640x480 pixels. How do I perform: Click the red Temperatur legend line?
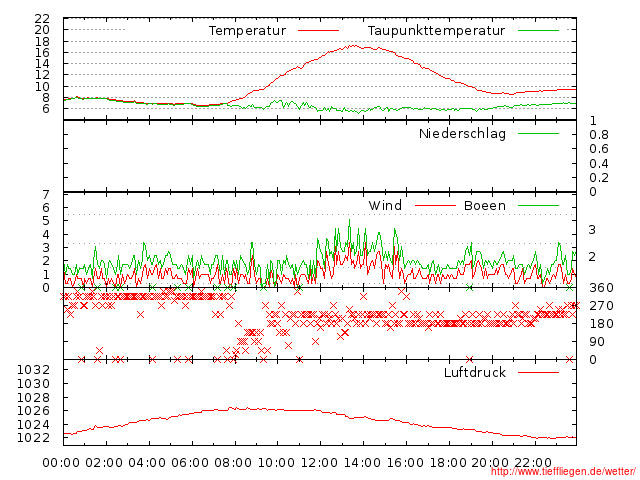pyautogui.click(x=318, y=31)
